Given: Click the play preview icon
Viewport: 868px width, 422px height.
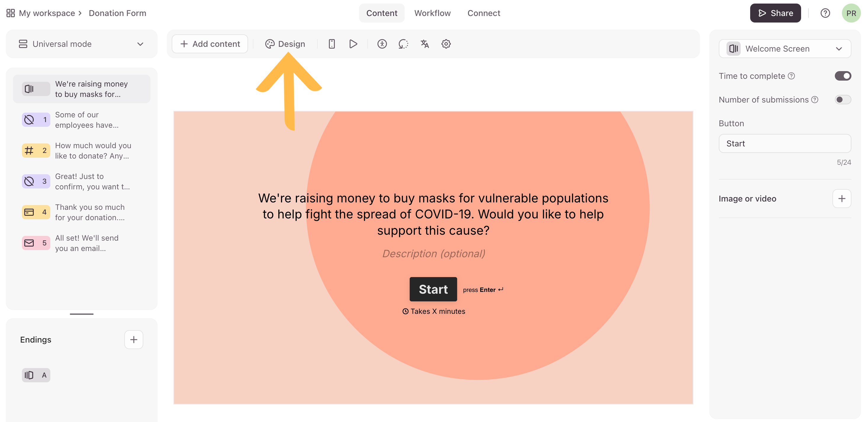Looking at the screenshot, I should click(353, 44).
